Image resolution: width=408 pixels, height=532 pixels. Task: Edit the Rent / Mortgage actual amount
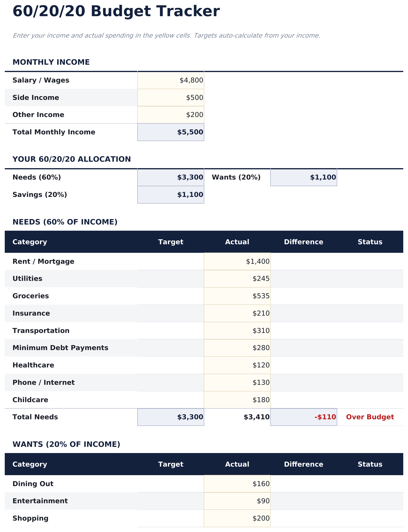click(237, 261)
